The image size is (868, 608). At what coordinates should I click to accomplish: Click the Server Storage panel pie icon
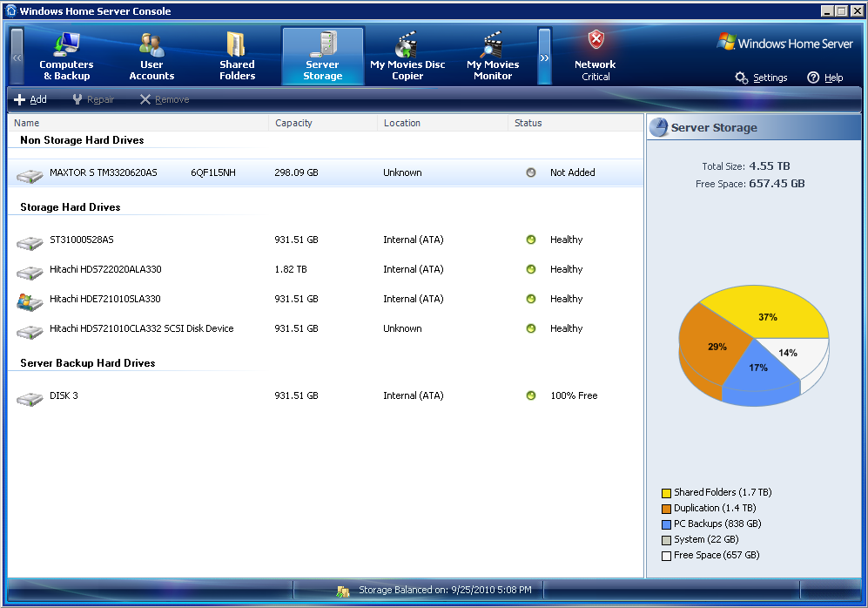click(659, 127)
